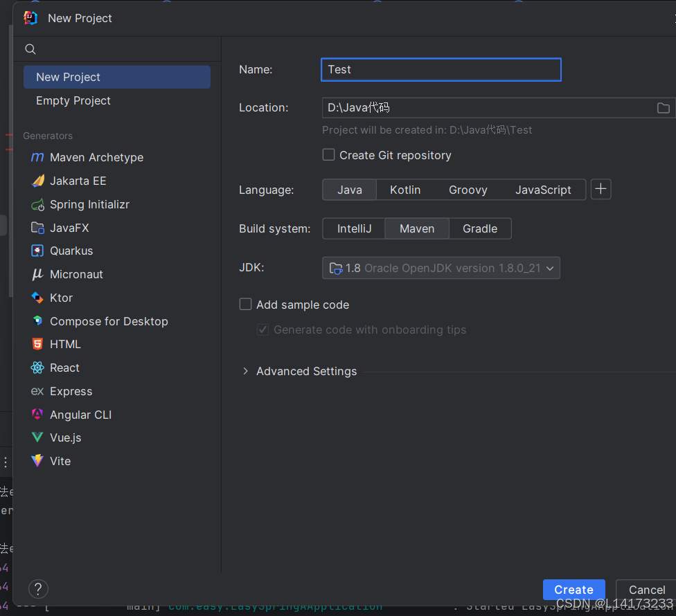676x616 pixels.
Task: Click the Name input field
Action: 441,69
